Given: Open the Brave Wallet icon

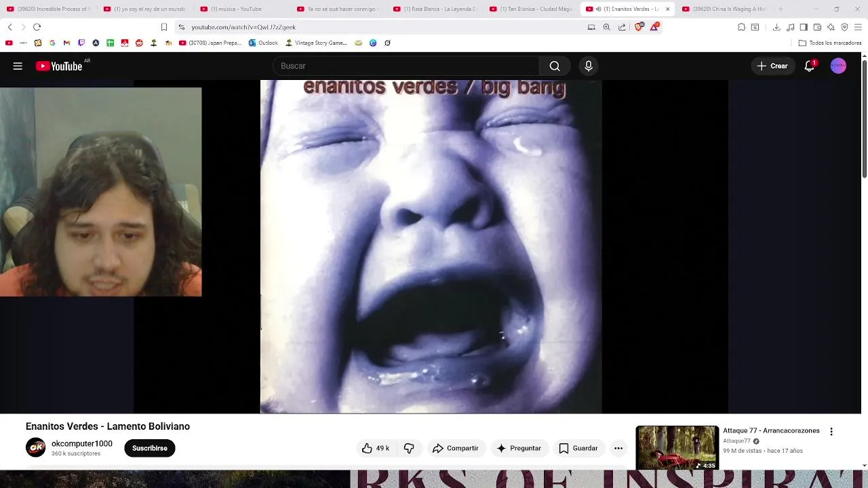Looking at the screenshot, I should point(817,27).
